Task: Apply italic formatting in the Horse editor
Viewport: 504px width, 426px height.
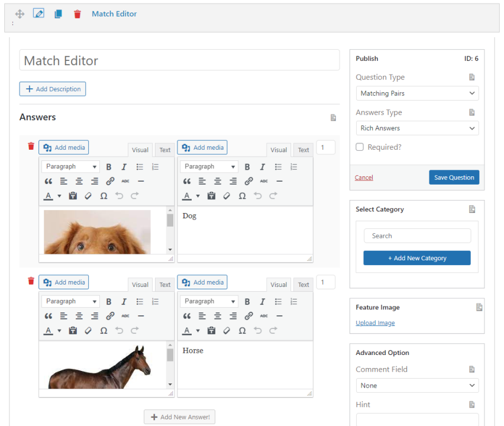Action: tap(262, 301)
